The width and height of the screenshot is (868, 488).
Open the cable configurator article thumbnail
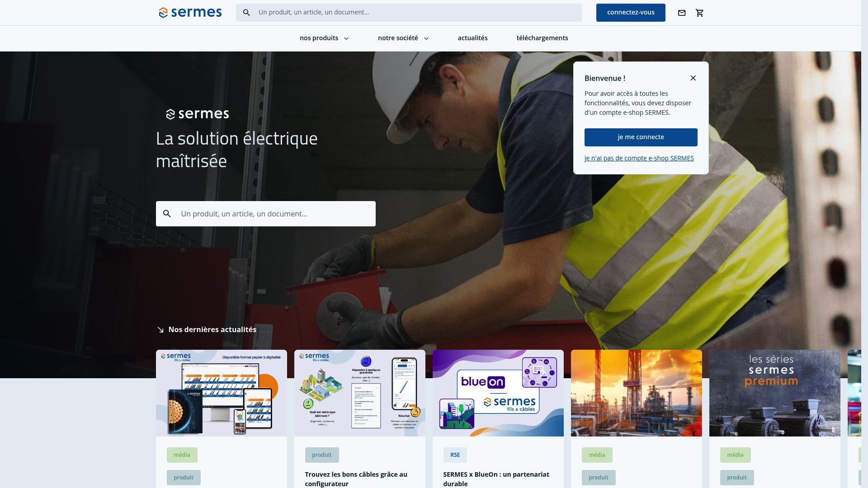pos(360,393)
